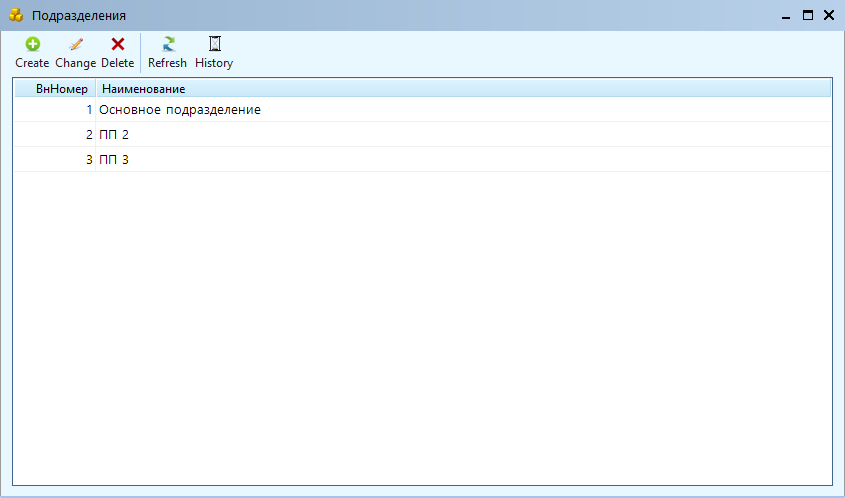Click the number 1 cell in ВнНомер

point(89,110)
